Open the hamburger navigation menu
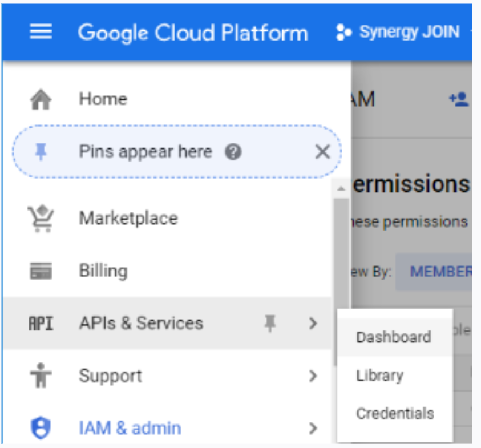Screen dimensions: 481x448 point(41,31)
